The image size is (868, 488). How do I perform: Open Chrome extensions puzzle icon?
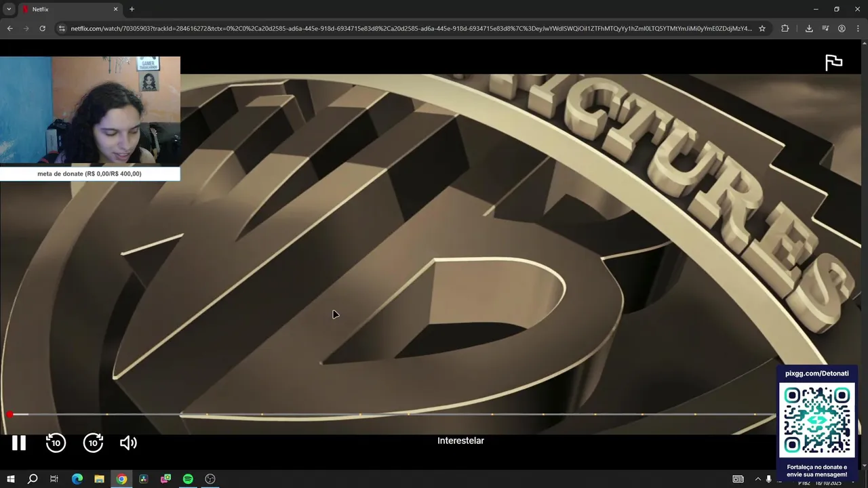(x=785, y=28)
